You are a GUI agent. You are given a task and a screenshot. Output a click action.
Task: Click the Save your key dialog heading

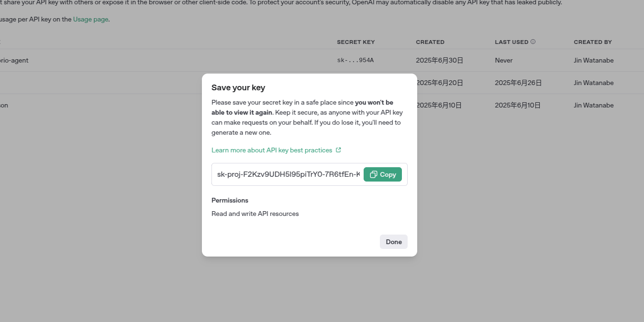click(x=238, y=87)
